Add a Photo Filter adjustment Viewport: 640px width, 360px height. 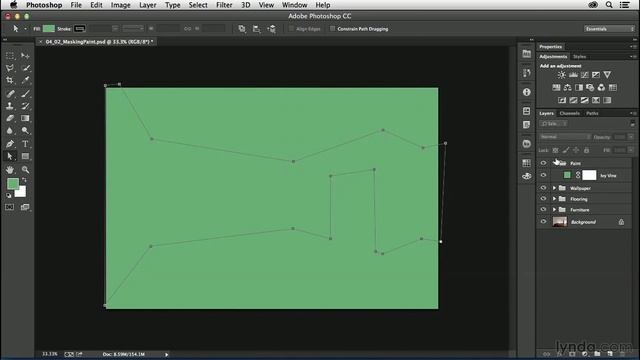pos(590,87)
